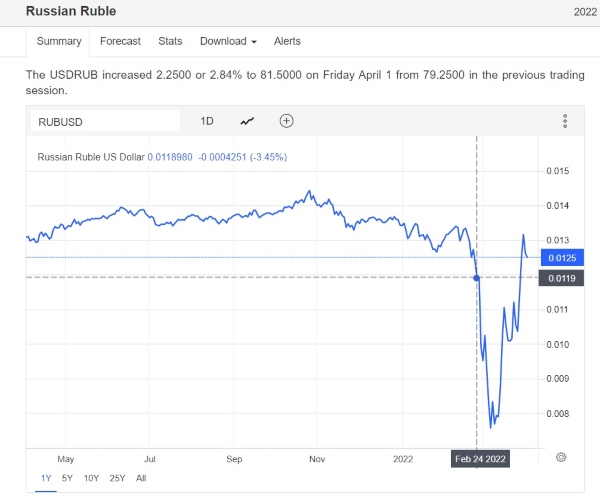Click the Russian Ruble US Dollar legend
600x501 pixels.
[91, 157]
